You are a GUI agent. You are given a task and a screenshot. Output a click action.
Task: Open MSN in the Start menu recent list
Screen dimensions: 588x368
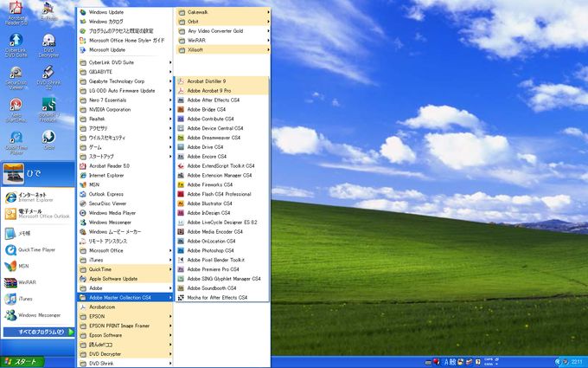click(x=38, y=266)
